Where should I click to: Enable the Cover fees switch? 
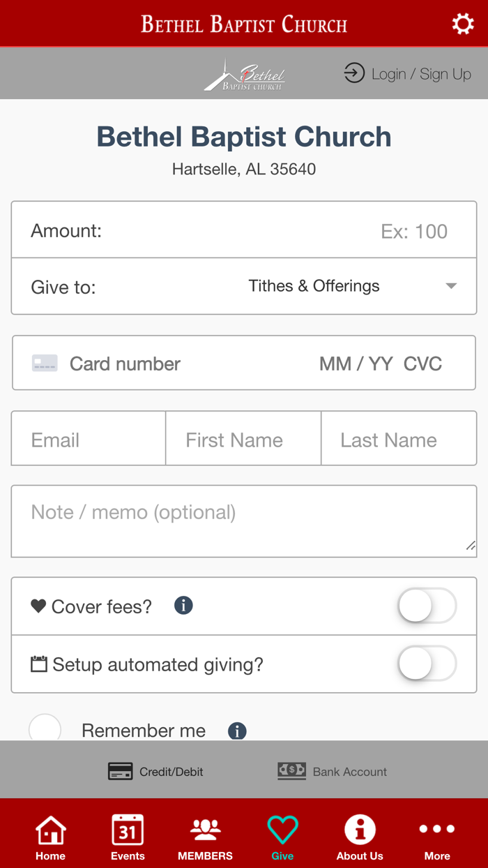click(427, 606)
